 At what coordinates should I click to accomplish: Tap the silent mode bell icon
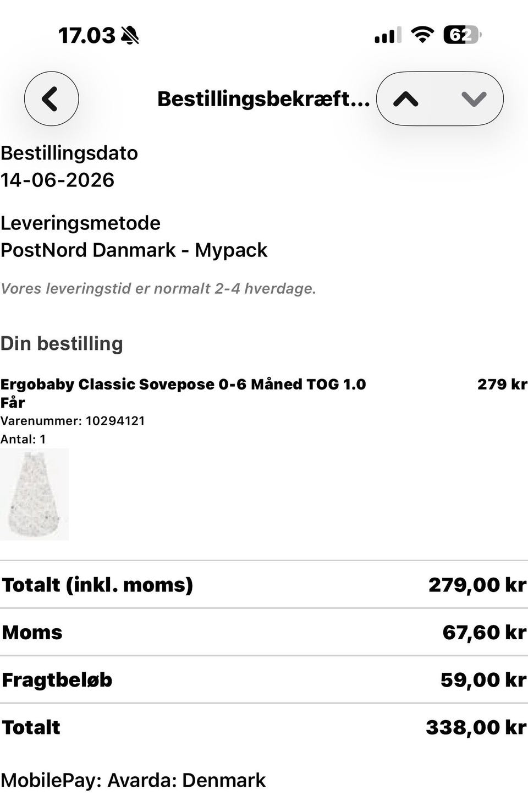(x=130, y=36)
